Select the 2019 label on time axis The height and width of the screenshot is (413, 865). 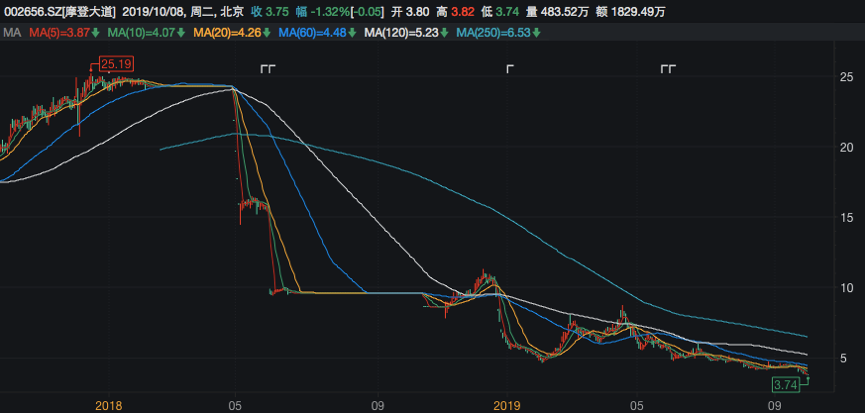508,405
